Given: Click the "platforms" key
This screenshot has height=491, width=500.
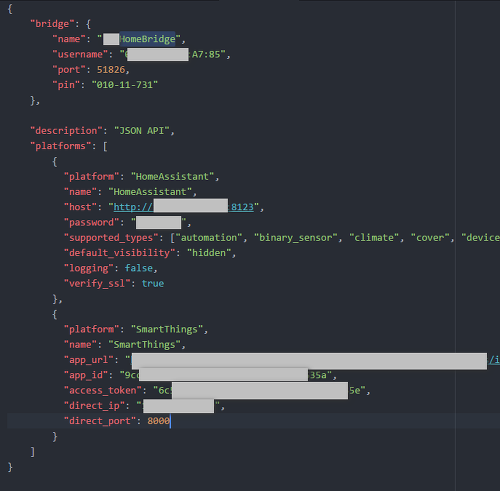Looking at the screenshot, I should 61,146.
